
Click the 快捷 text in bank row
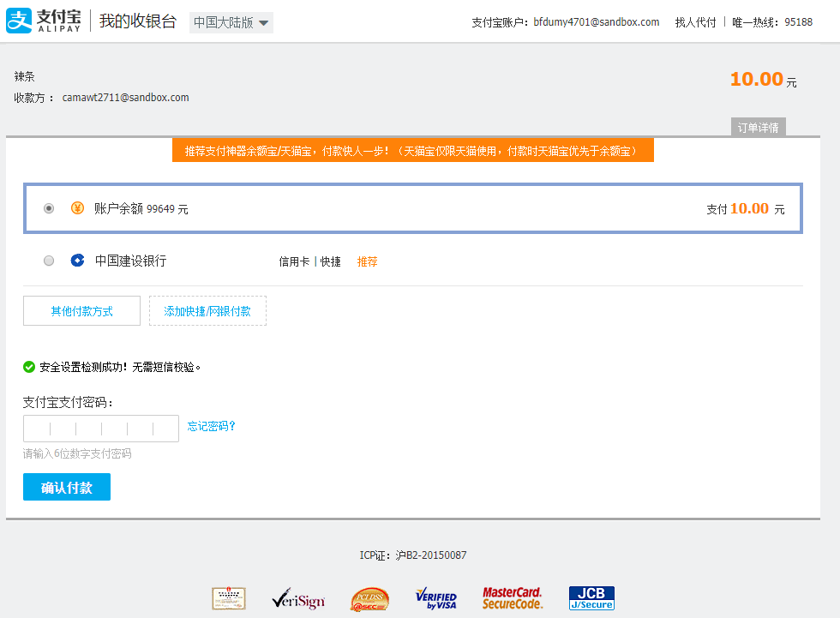click(x=331, y=261)
